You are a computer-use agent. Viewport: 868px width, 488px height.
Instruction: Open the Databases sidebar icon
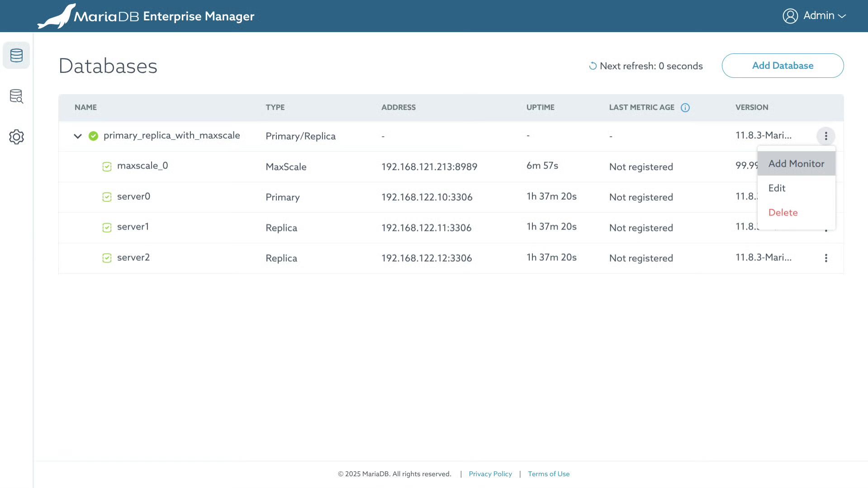(x=16, y=55)
